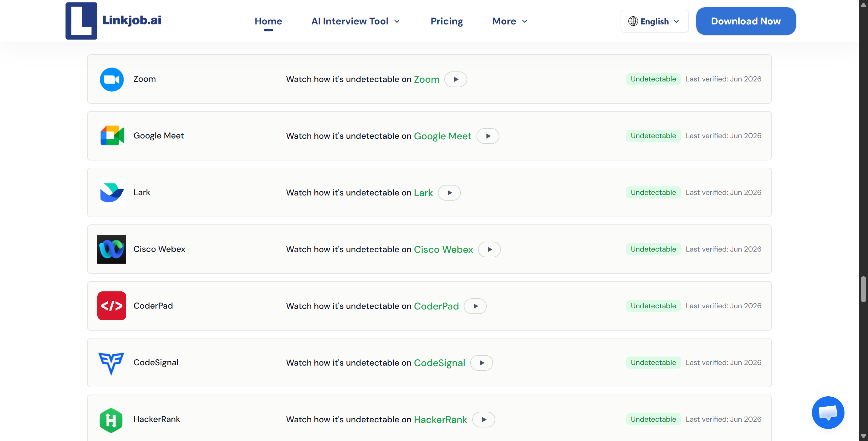Play the Zoom undetectable demo video
Viewport: 868px width, 441px height.
(x=456, y=79)
